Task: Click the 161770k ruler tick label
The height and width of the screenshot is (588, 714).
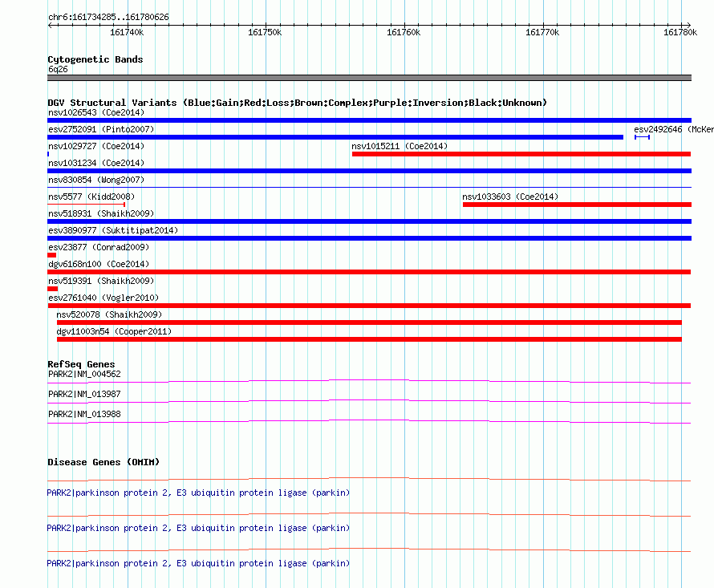Action: 542,32
